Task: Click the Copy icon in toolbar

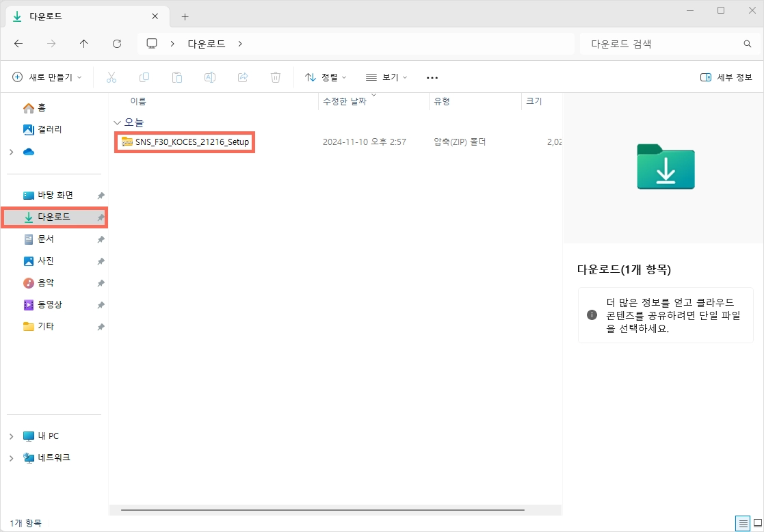Action: click(144, 77)
